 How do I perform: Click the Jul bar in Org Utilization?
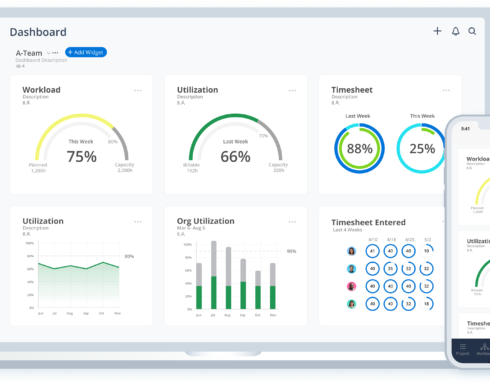click(x=214, y=275)
